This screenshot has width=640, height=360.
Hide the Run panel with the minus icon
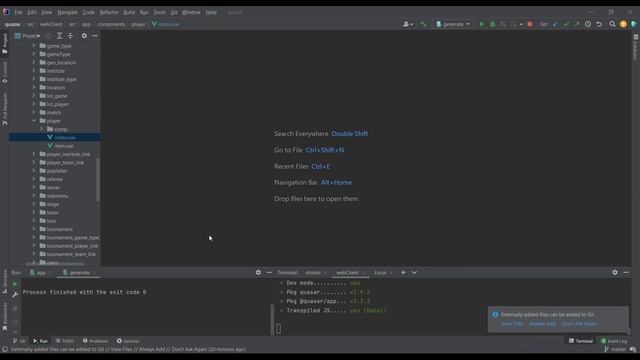click(269, 272)
